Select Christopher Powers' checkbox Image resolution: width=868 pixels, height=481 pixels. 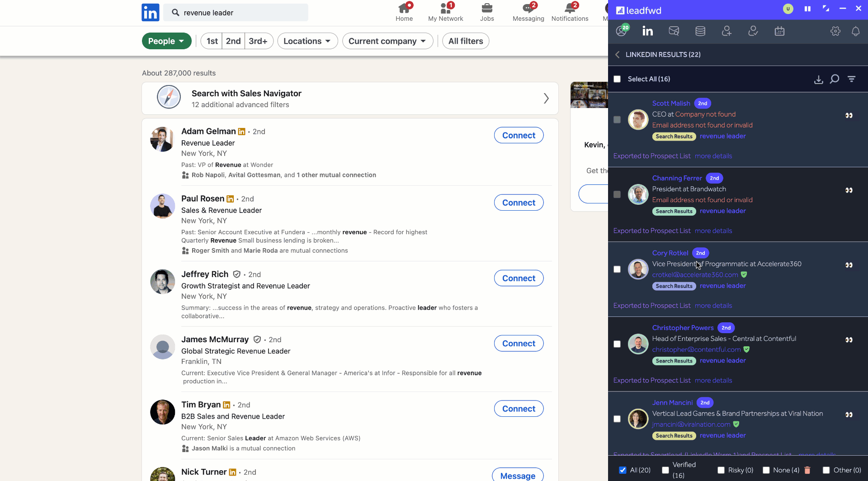617,344
